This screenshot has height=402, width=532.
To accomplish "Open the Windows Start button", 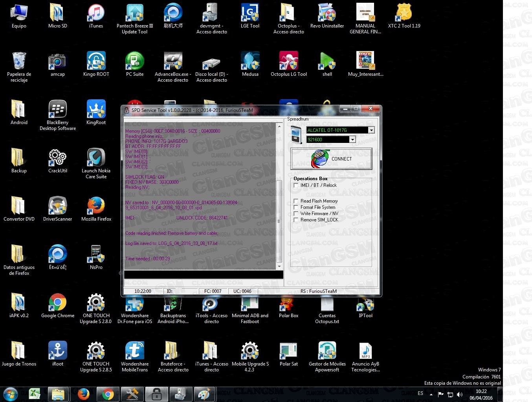I will point(11,394).
